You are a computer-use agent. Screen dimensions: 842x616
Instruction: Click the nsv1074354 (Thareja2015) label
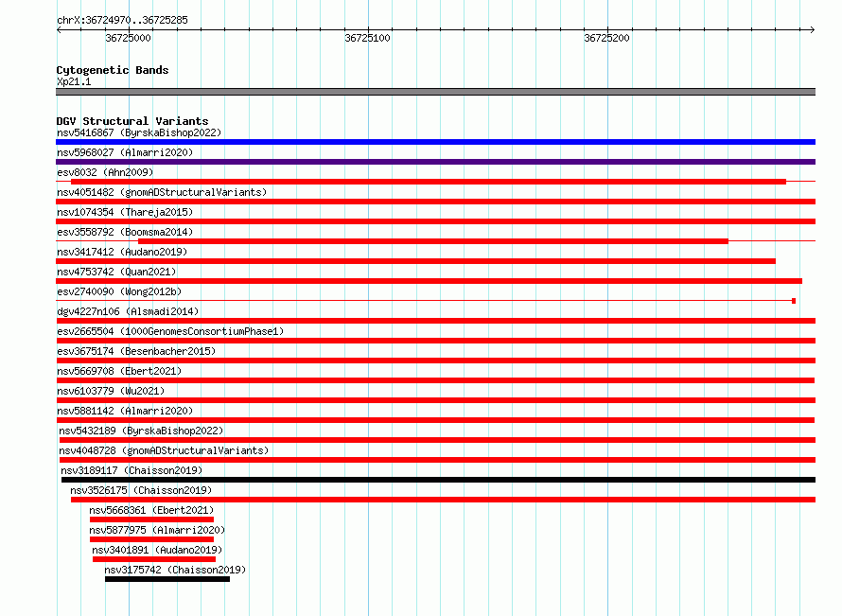click(125, 212)
